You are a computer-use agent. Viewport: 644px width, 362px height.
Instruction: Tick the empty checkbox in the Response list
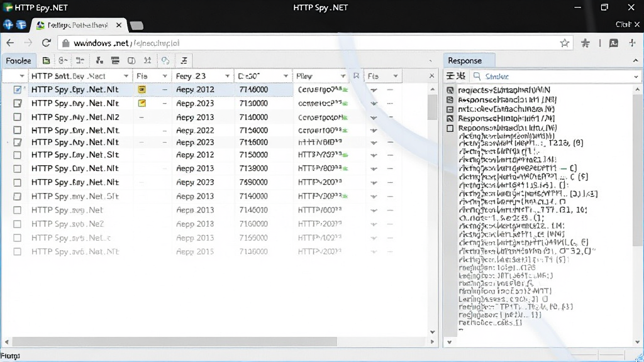[x=450, y=128]
